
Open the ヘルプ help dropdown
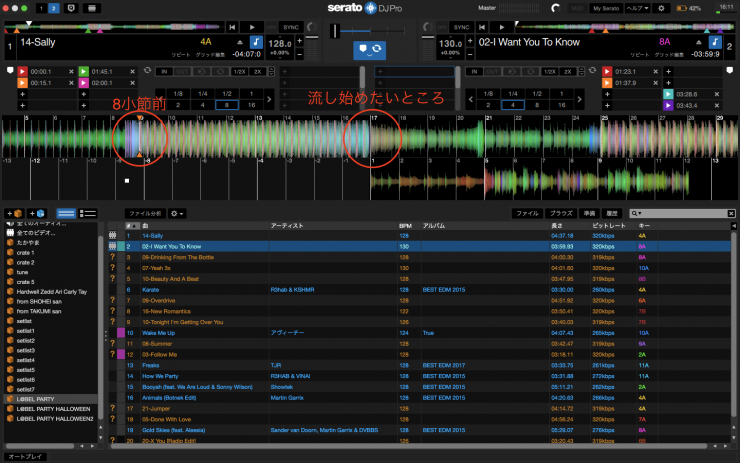click(x=637, y=8)
